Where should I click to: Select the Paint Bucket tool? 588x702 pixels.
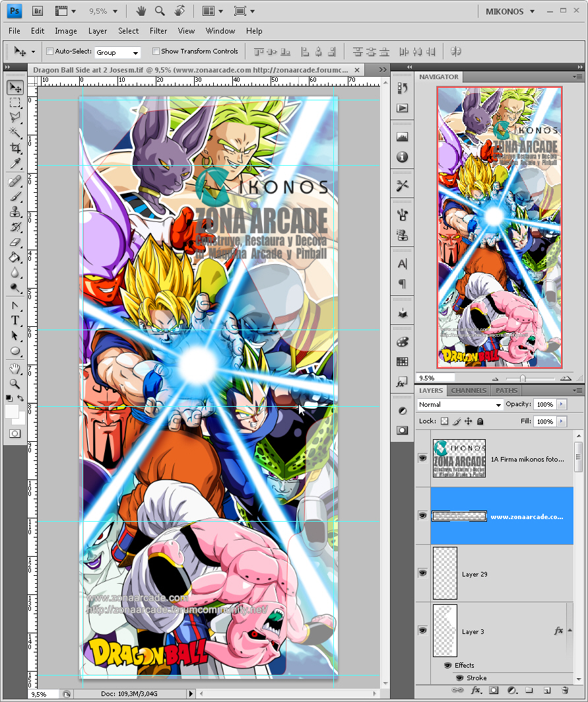point(15,258)
